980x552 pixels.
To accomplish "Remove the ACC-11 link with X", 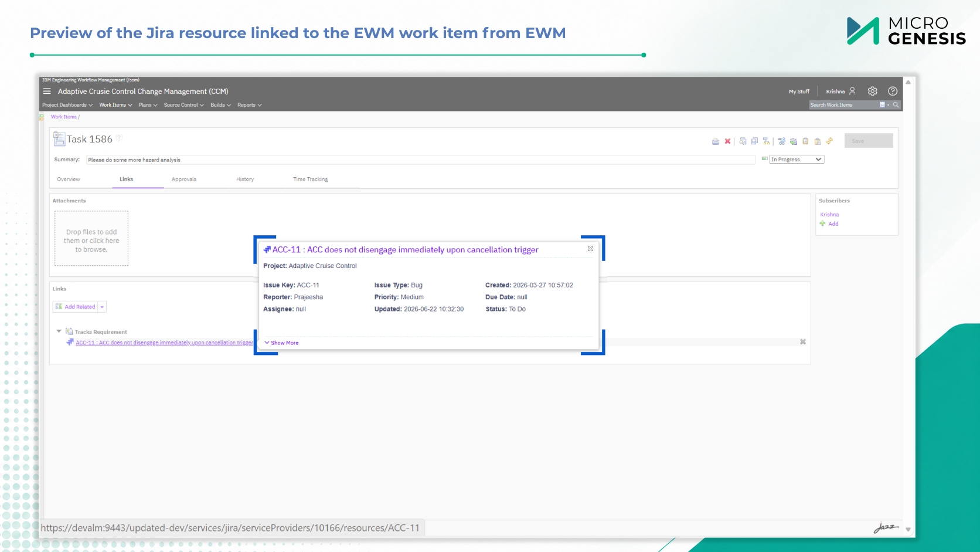I will point(803,342).
